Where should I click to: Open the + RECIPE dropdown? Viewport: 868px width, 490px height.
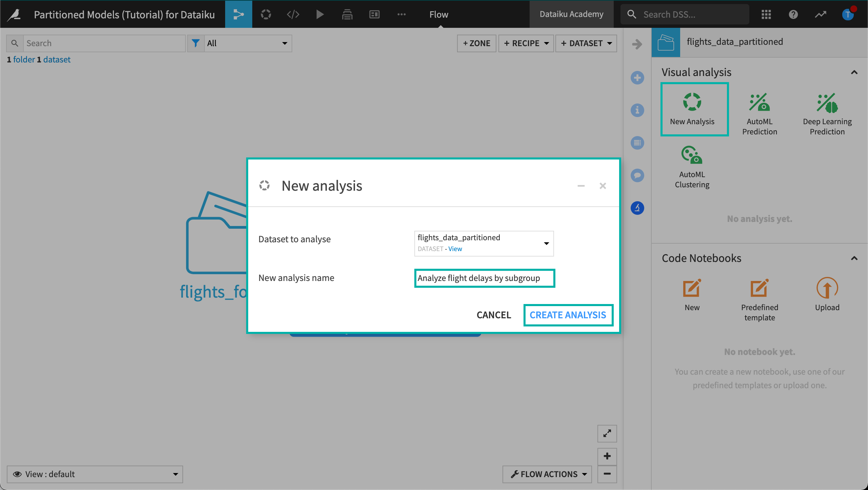[526, 43]
